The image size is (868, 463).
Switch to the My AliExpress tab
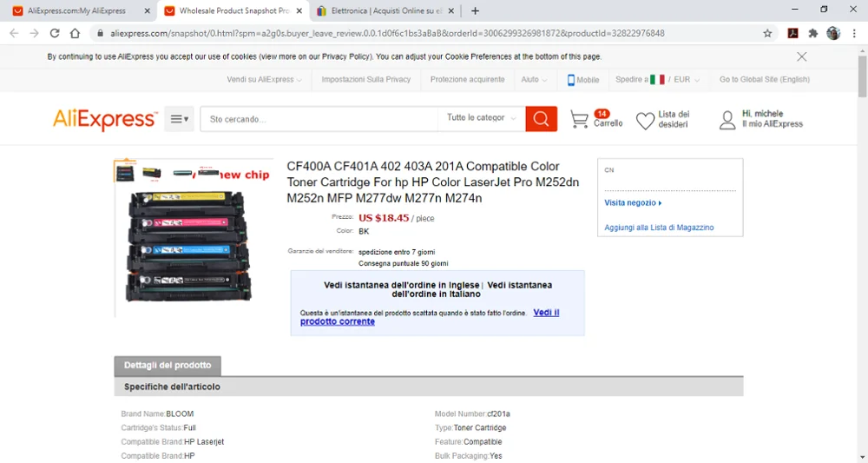tap(77, 10)
